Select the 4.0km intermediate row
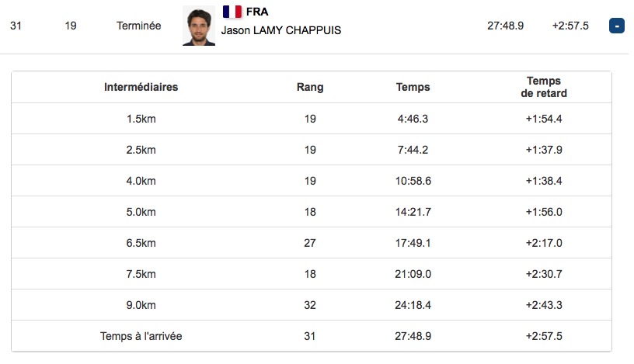The image size is (634, 364). click(312, 181)
